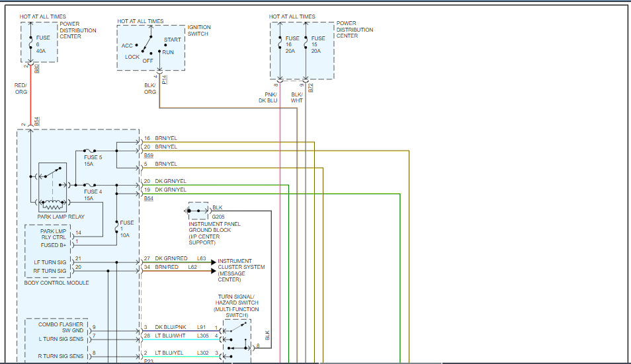Select the G205 ground block symbol
The width and height of the screenshot is (631, 364).
pos(197,211)
